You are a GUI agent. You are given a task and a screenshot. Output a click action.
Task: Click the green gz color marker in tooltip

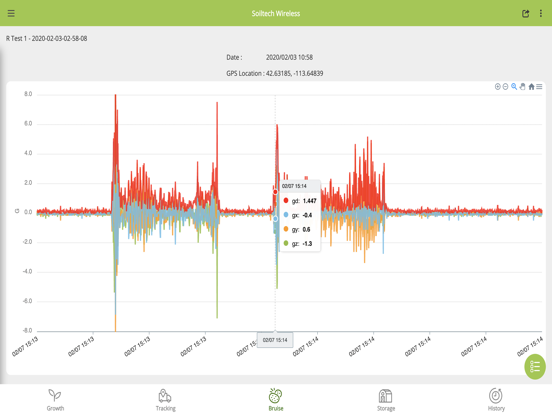(x=286, y=243)
